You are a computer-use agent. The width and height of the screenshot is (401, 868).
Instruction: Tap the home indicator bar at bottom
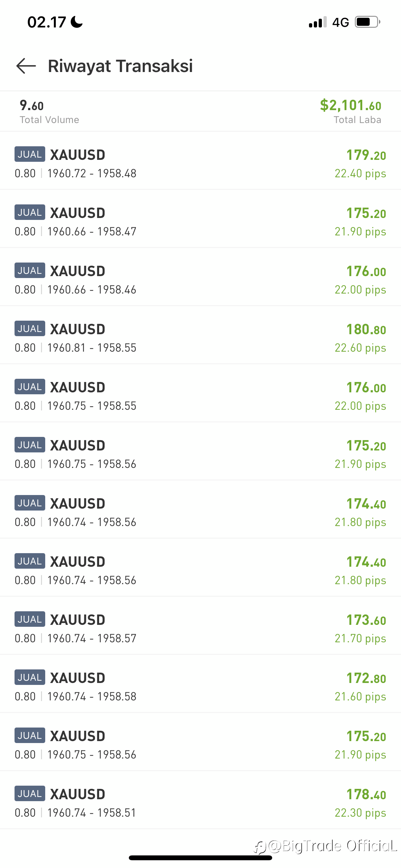click(200, 858)
